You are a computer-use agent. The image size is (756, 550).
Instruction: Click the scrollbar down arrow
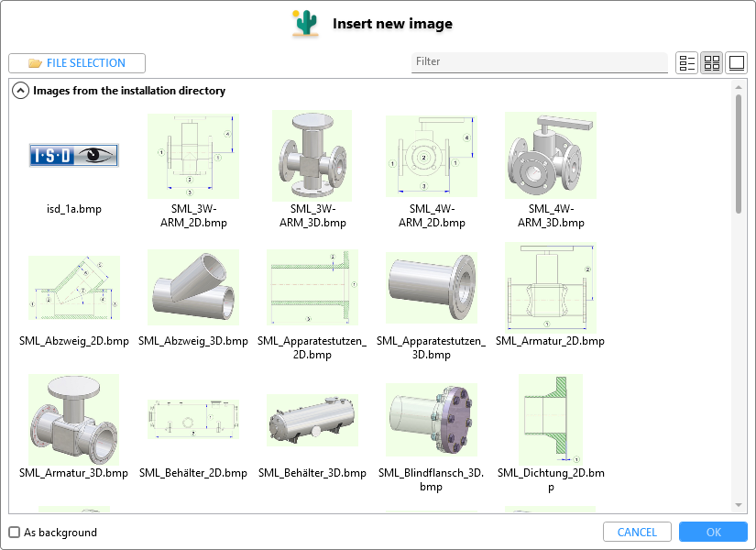[x=739, y=505]
